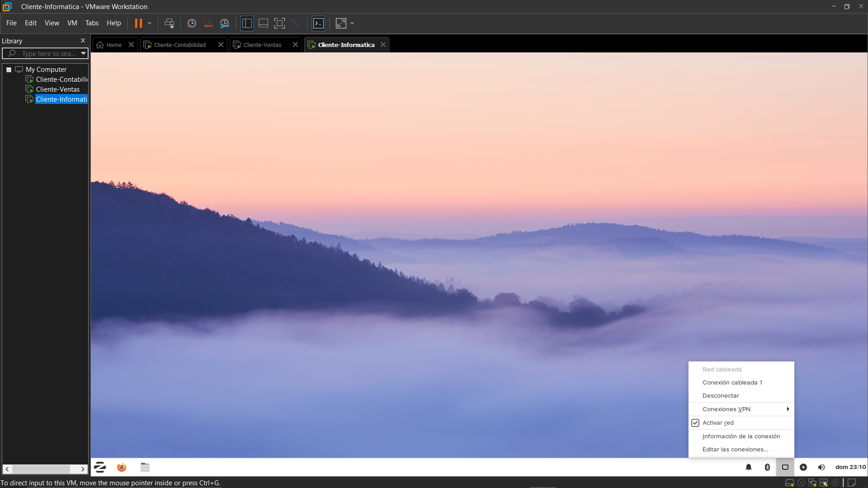Open Editar las conexiones entry

pyautogui.click(x=735, y=450)
